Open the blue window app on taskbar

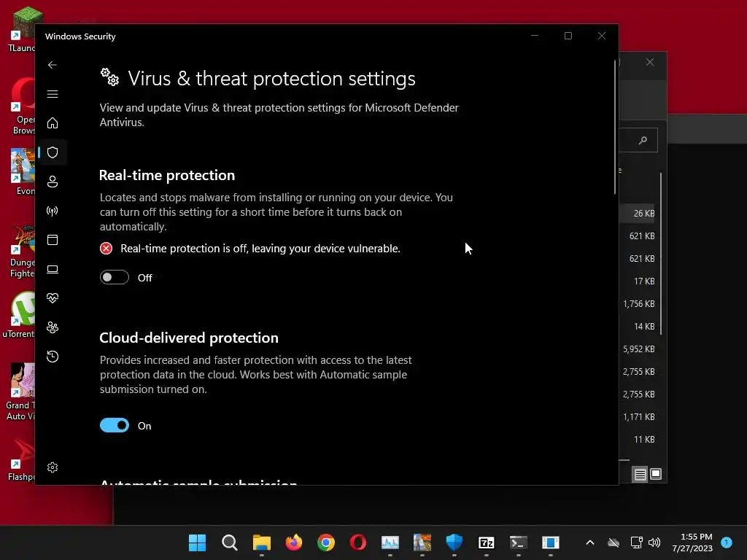click(550, 542)
